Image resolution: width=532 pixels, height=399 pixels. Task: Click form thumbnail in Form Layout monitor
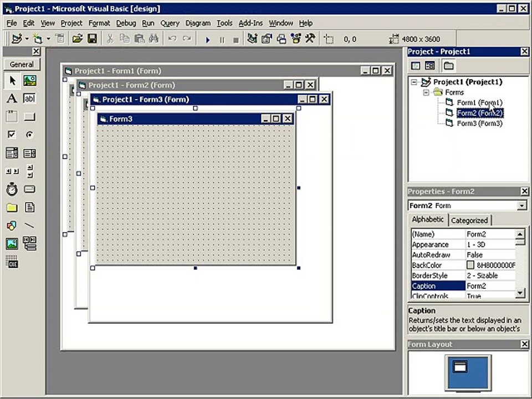coord(460,367)
